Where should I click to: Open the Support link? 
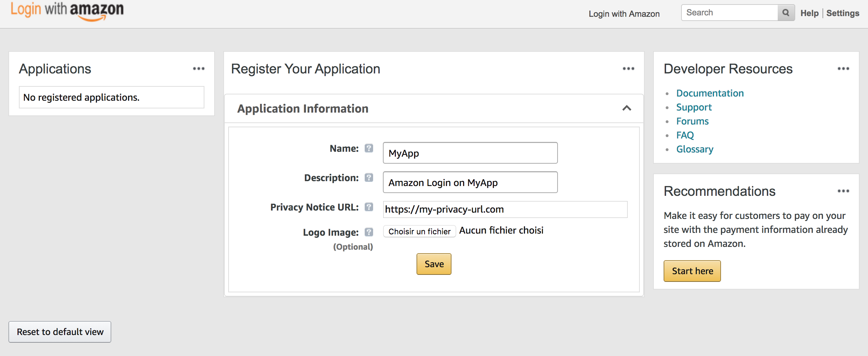pos(694,107)
